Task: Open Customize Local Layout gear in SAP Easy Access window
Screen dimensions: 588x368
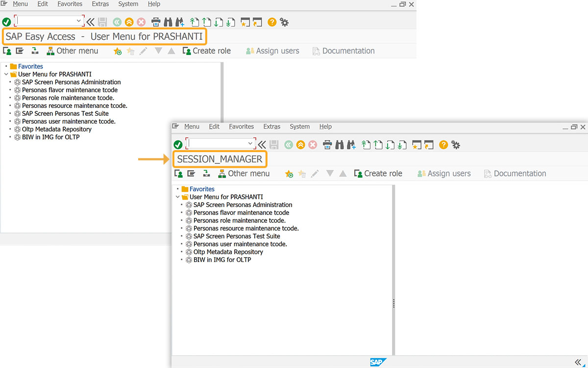Action: (x=284, y=22)
